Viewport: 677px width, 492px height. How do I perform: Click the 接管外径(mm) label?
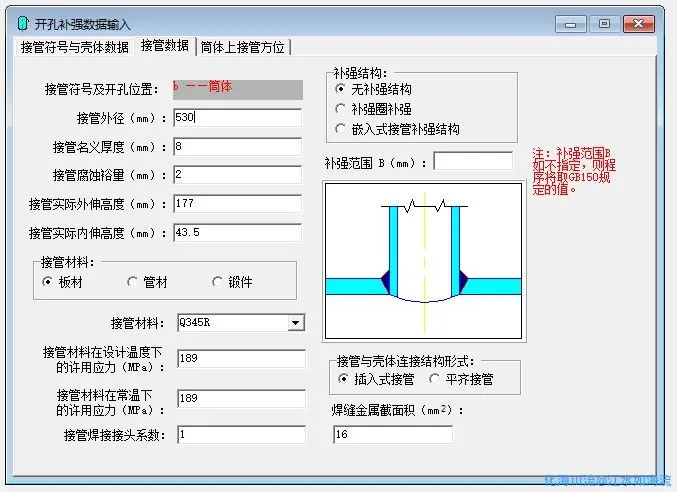[121, 118]
